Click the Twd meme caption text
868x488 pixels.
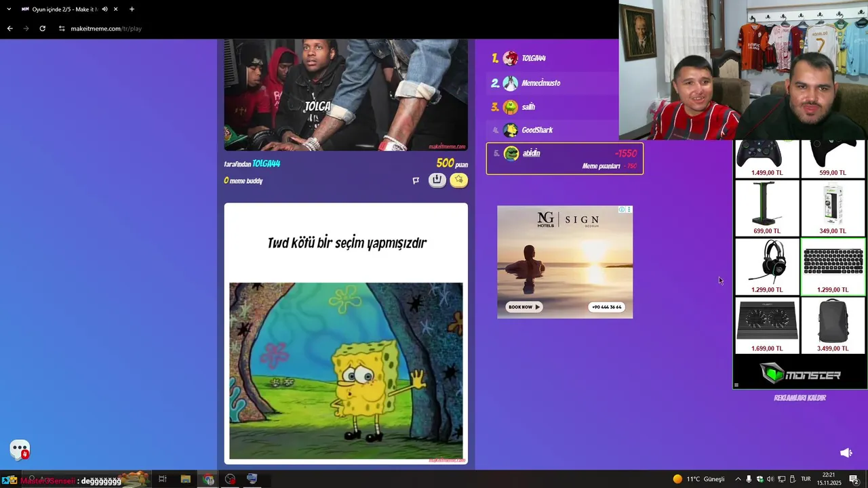coord(347,243)
